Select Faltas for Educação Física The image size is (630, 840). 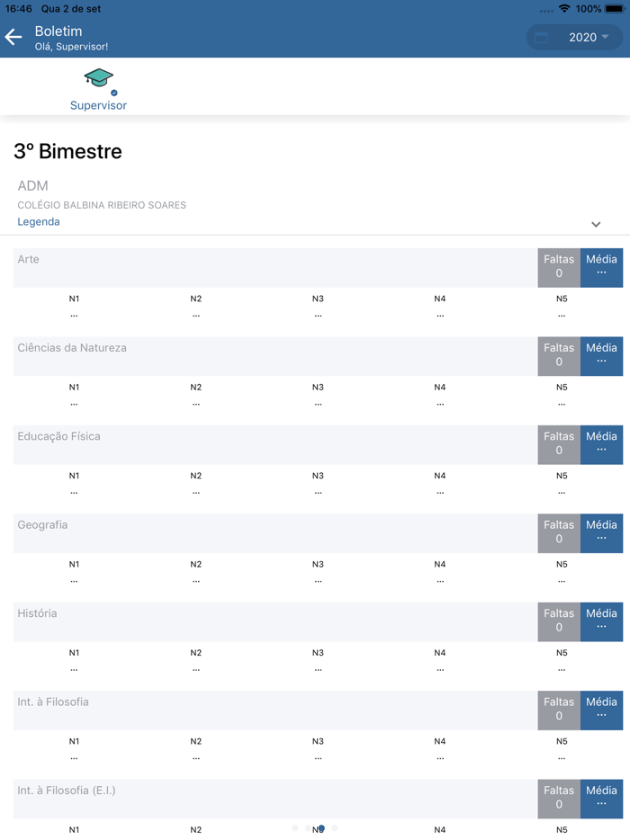click(559, 444)
